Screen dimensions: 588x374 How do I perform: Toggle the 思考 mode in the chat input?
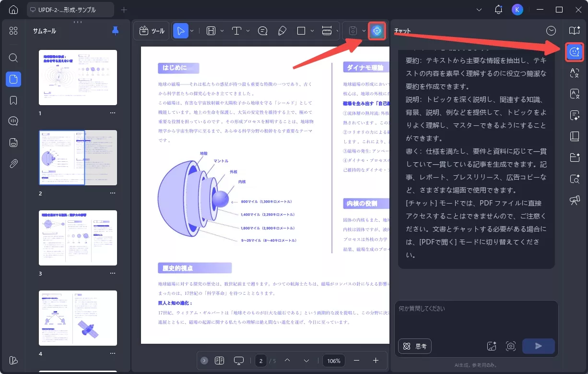[414, 346]
